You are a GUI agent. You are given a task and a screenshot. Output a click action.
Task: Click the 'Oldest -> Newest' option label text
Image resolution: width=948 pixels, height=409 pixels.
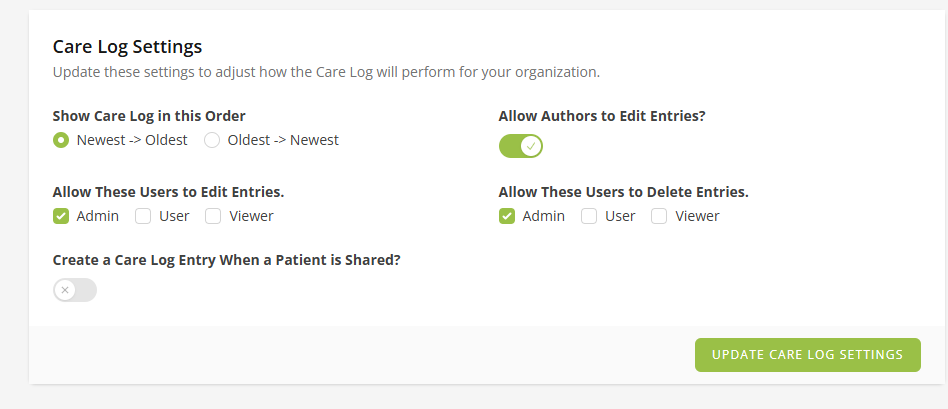[x=283, y=140]
